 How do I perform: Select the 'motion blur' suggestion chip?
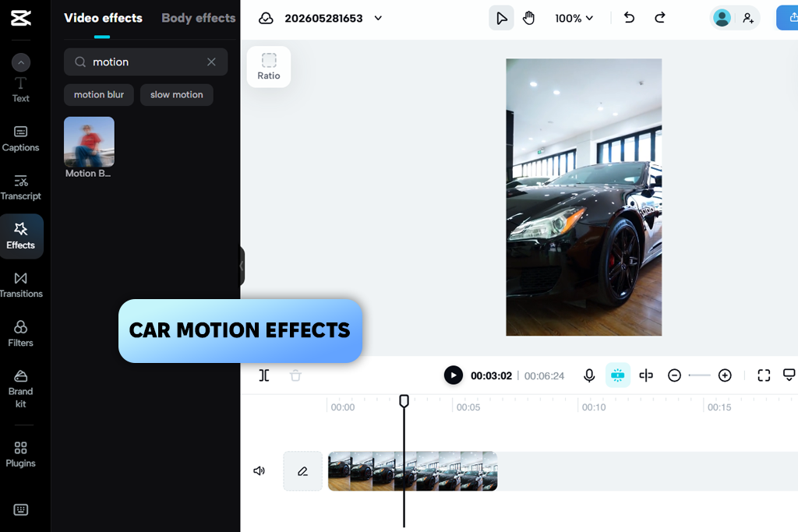pyautogui.click(x=99, y=94)
